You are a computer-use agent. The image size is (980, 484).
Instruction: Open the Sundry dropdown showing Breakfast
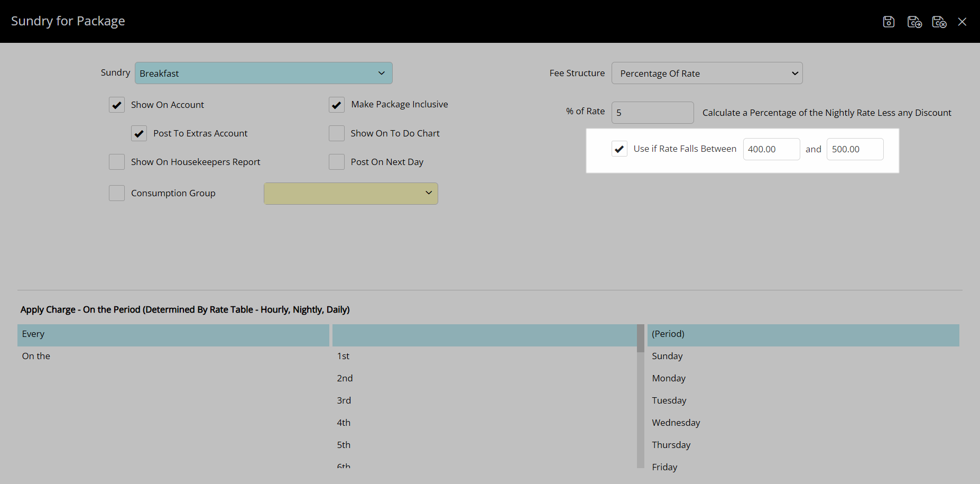click(263, 73)
